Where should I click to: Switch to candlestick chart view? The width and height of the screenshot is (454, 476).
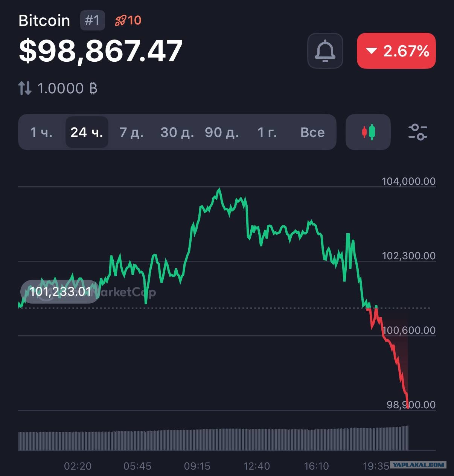(368, 132)
